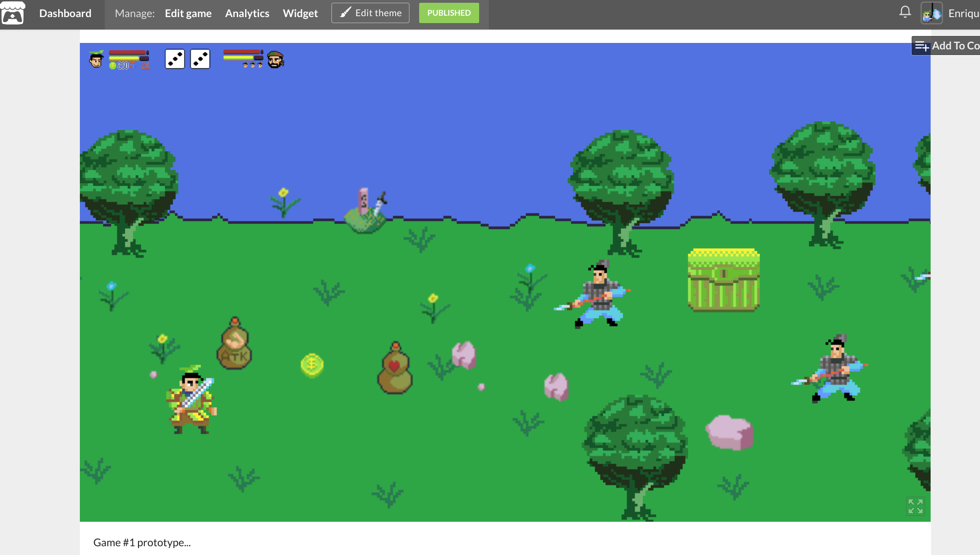This screenshot has height=555, width=980.
Task: Click the gold coin pickup
Action: pos(312,365)
